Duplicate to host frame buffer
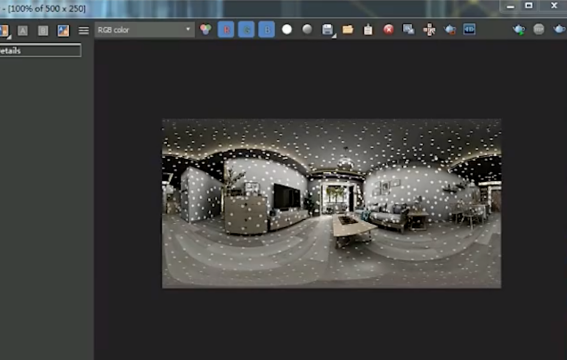567x360 pixels. [x=409, y=30]
